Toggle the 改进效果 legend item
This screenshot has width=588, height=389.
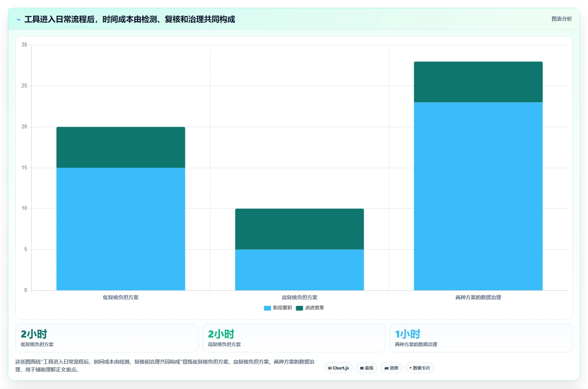point(310,308)
